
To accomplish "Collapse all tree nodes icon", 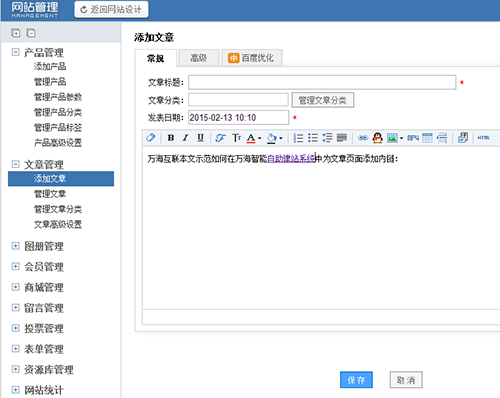I will (31, 33).
